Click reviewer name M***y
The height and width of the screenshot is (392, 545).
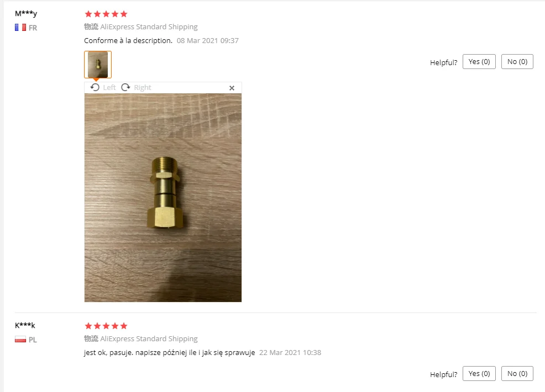point(26,14)
